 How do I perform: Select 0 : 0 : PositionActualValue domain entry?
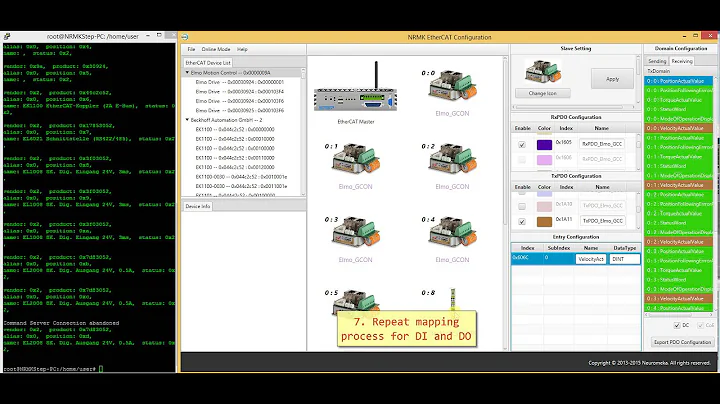click(x=679, y=81)
